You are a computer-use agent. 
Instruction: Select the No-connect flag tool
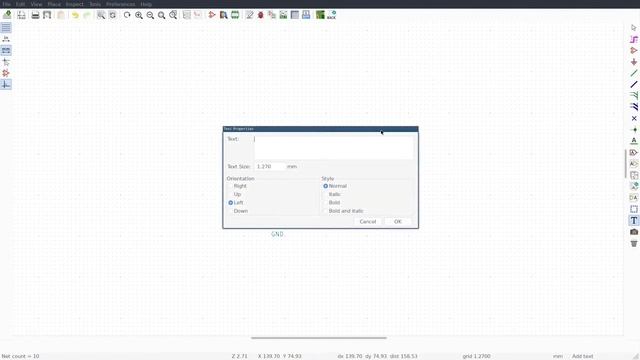point(634,118)
